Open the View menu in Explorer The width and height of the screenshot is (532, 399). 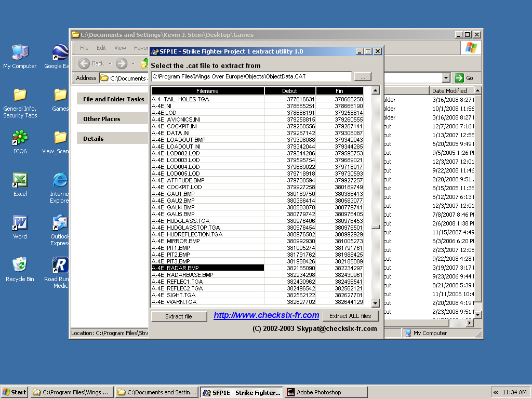coord(120,48)
